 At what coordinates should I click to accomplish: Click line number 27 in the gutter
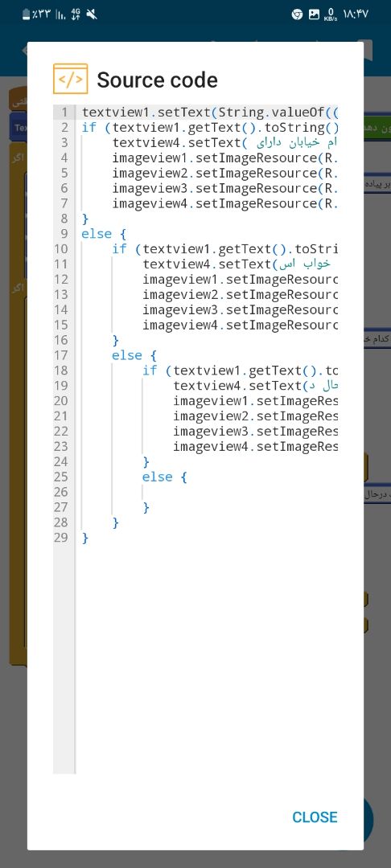point(61,507)
